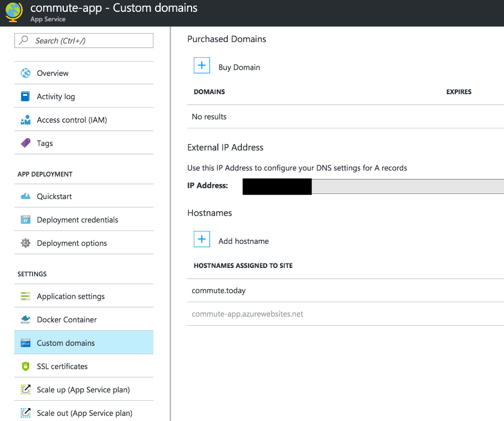This screenshot has height=421, width=504.
Task: Click the HOSTNAMES ASSIGNED TO SITE header
Action: point(243,266)
